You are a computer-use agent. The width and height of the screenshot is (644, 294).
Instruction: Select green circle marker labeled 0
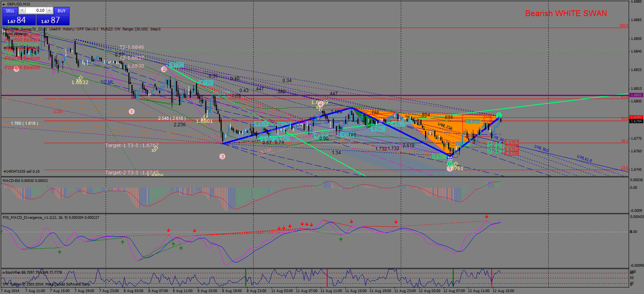pyautogui.click(x=450, y=164)
